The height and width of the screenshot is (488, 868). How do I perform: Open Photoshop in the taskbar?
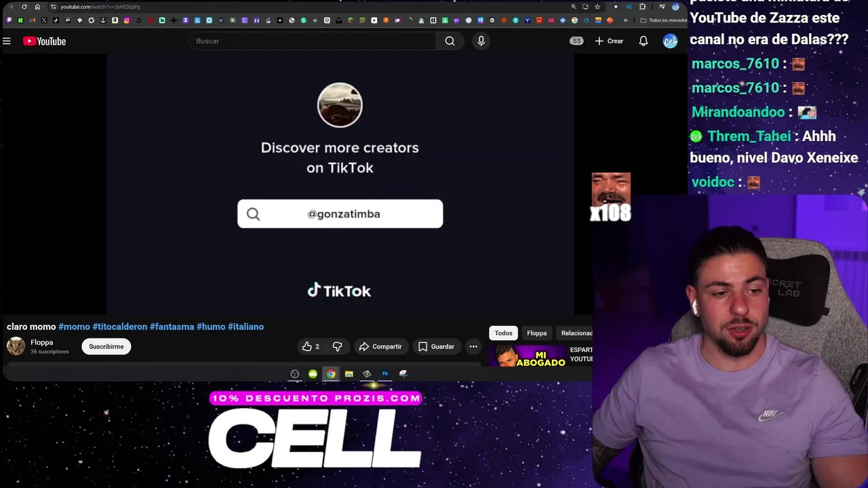click(385, 373)
